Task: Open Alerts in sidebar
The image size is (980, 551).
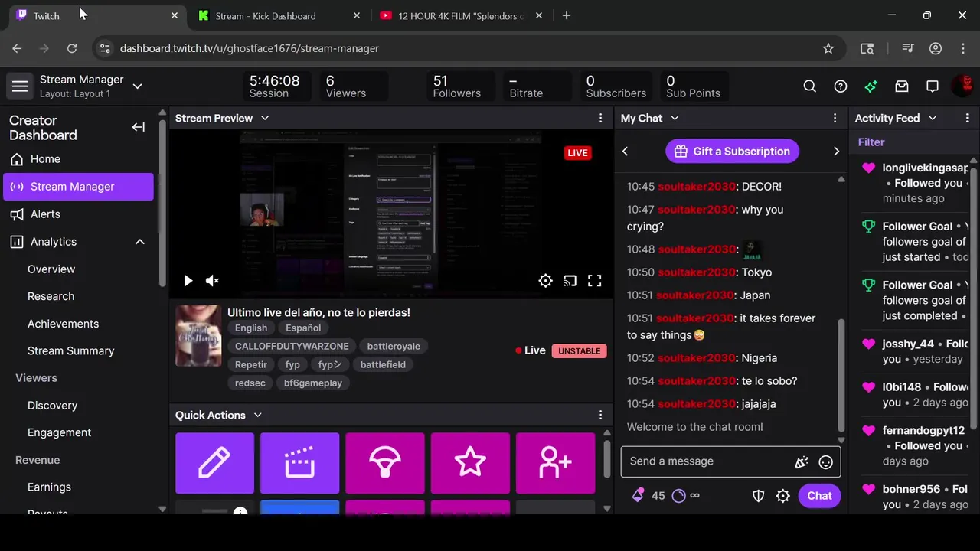Action: pyautogui.click(x=78, y=214)
